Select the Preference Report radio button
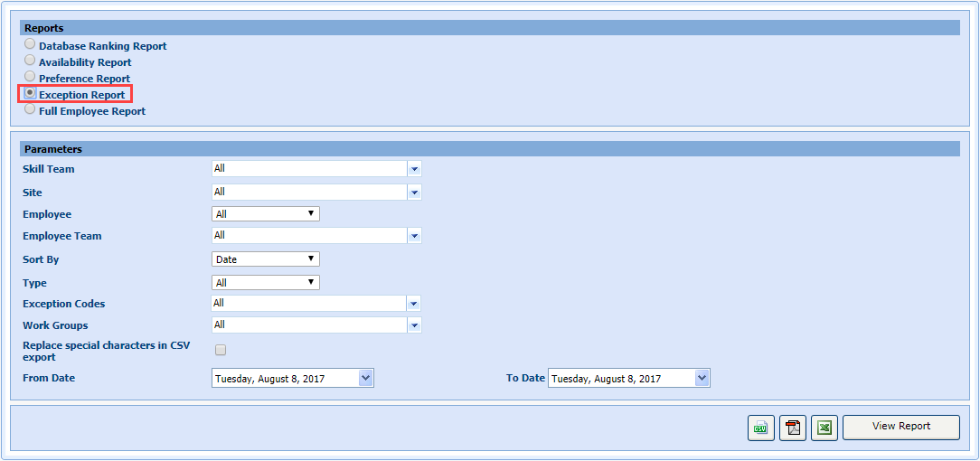 [x=31, y=77]
